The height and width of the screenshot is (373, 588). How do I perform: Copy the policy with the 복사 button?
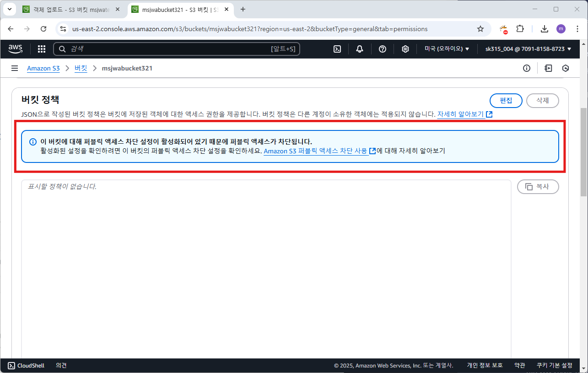point(538,187)
